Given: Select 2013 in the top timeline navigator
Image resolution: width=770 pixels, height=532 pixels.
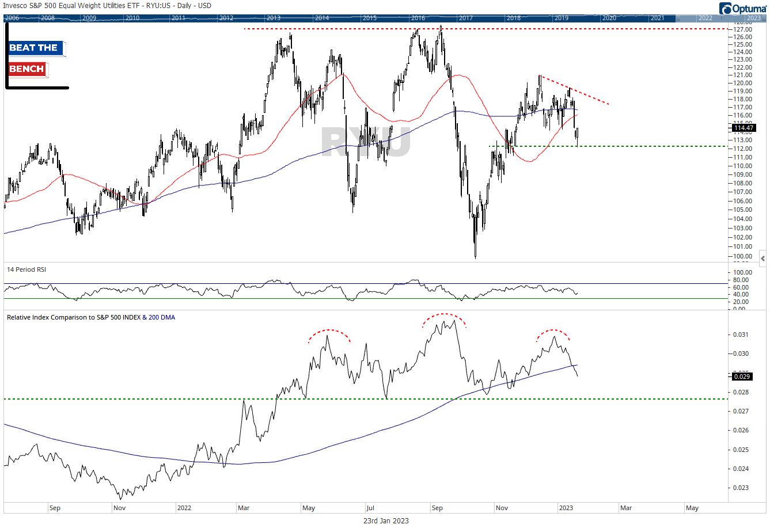Looking at the screenshot, I should (x=274, y=18).
